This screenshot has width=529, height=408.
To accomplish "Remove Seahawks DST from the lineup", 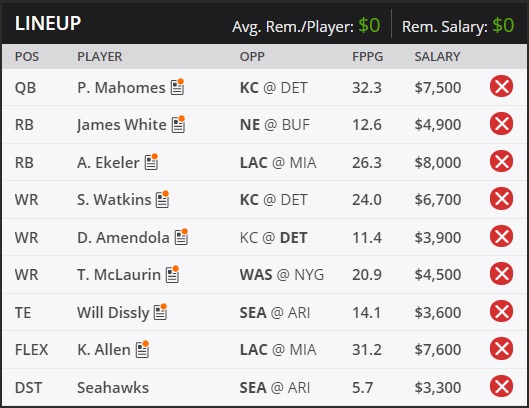I will (501, 386).
